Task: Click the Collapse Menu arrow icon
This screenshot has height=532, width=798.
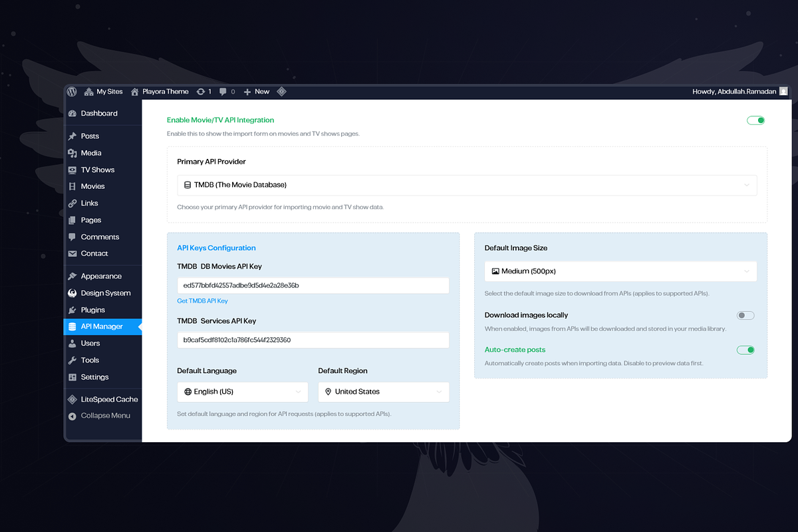Action: 72,416
